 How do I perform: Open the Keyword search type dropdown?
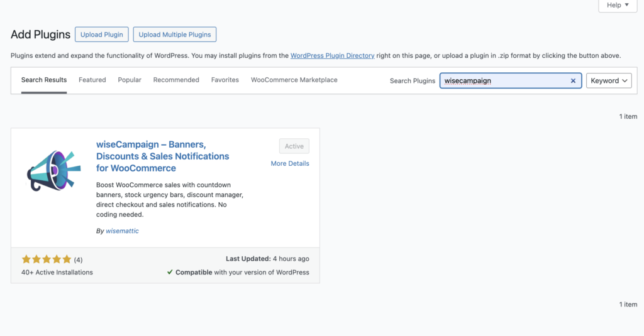609,81
